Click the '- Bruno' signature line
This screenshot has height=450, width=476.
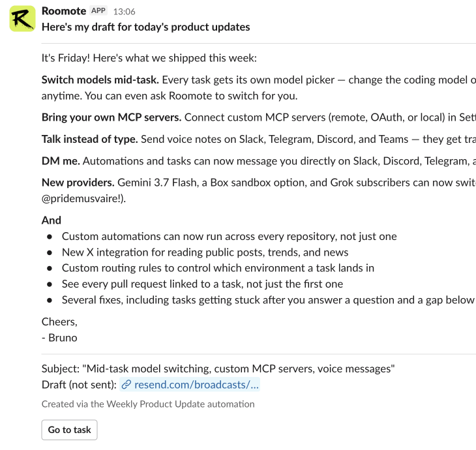pos(59,338)
